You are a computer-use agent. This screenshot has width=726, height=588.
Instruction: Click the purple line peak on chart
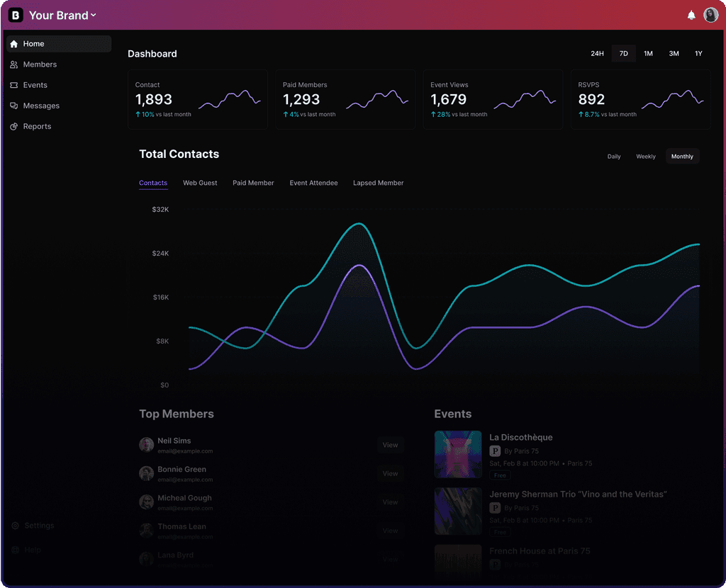coord(359,266)
